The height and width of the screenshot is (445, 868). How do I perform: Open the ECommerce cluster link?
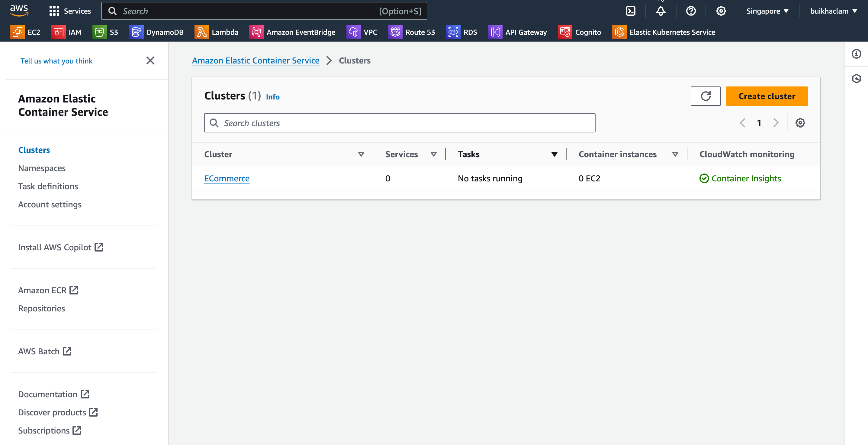click(227, 178)
